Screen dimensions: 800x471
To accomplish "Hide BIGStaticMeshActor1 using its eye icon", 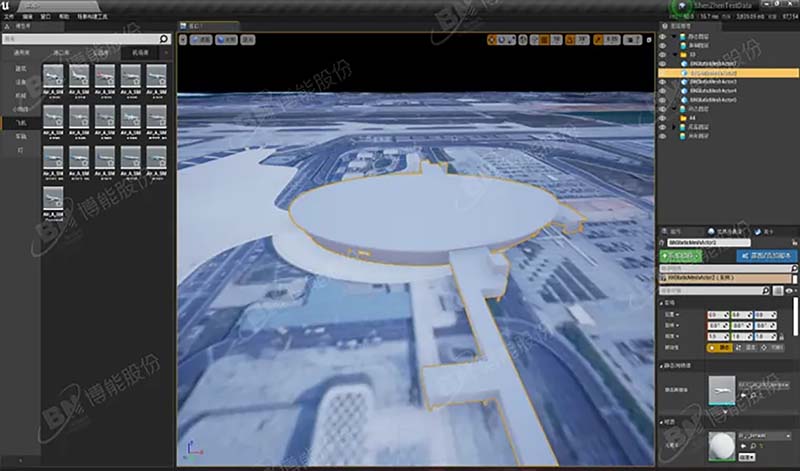I will pyautogui.click(x=662, y=64).
